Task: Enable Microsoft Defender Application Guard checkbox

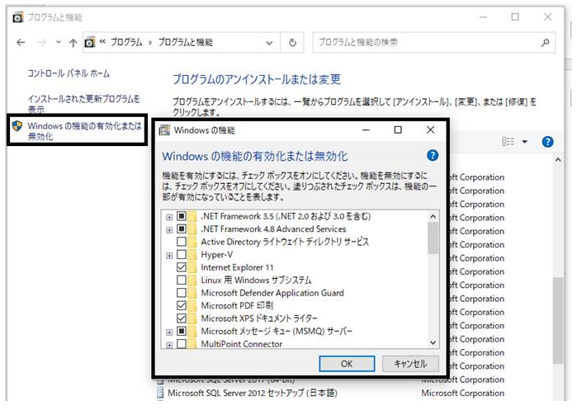Action: point(181,293)
